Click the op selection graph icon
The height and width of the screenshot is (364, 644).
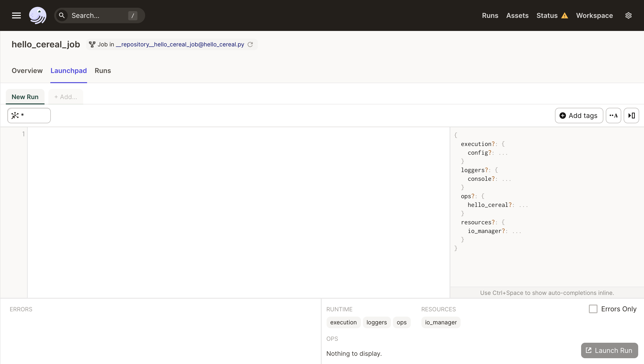tap(15, 116)
